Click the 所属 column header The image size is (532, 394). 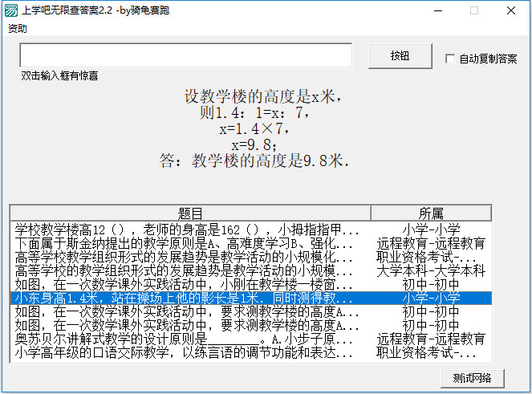click(x=431, y=213)
